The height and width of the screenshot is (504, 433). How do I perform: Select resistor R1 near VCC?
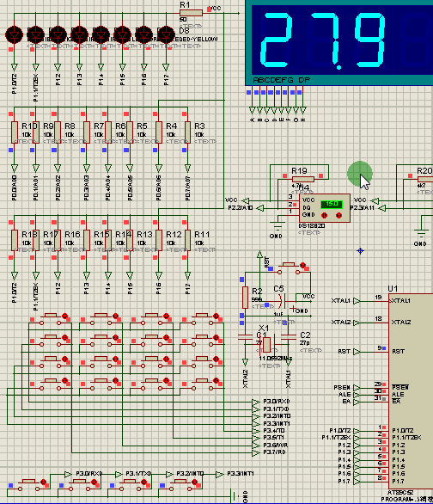tap(191, 13)
